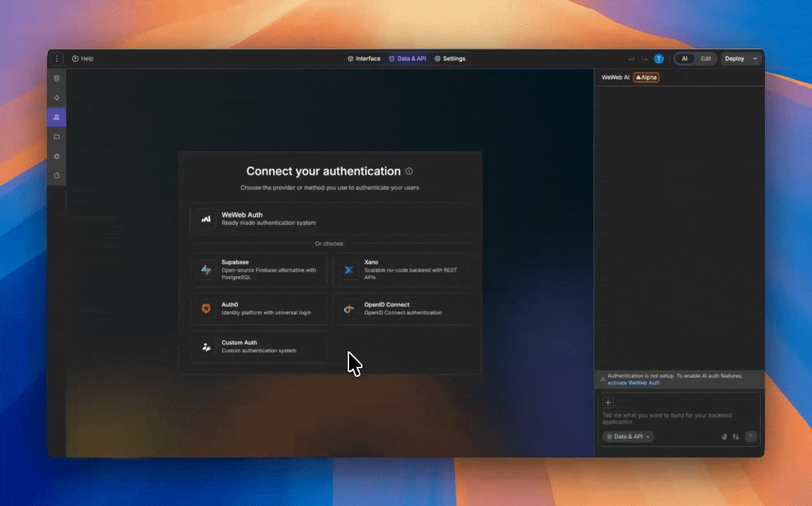Choose the WeWeb Auth option
This screenshot has width=812, height=506.
330,219
